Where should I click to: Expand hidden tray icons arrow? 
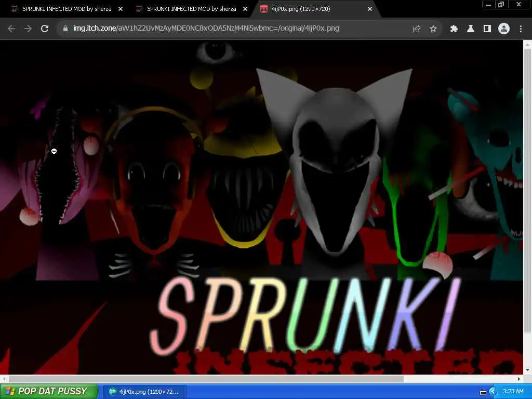pos(493,392)
